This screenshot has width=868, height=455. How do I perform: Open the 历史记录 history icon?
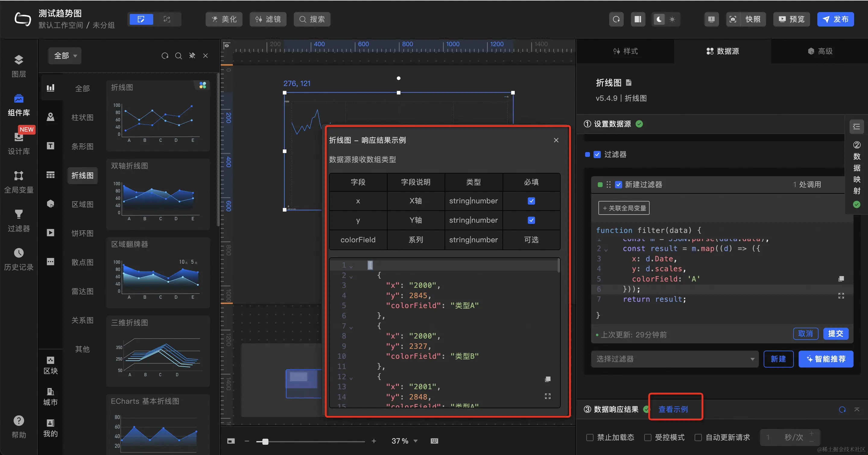click(18, 253)
